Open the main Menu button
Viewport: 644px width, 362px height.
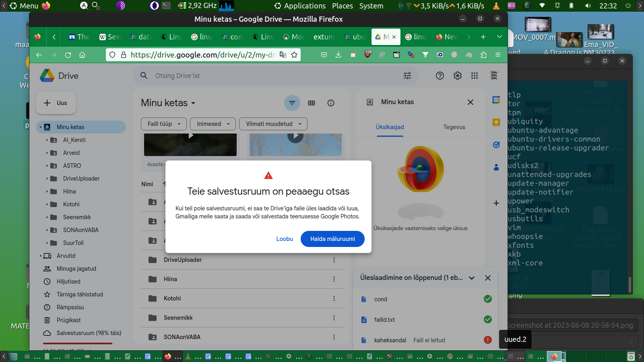click(24, 6)
